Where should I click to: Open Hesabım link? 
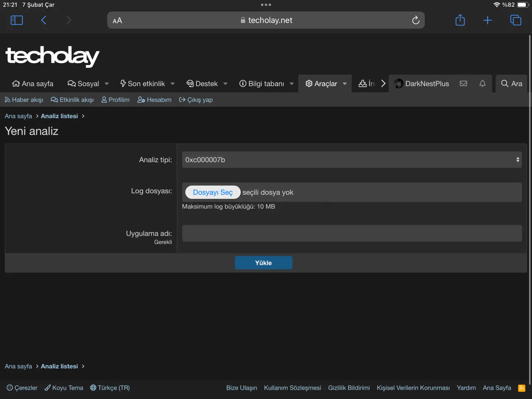click(154, 100)
